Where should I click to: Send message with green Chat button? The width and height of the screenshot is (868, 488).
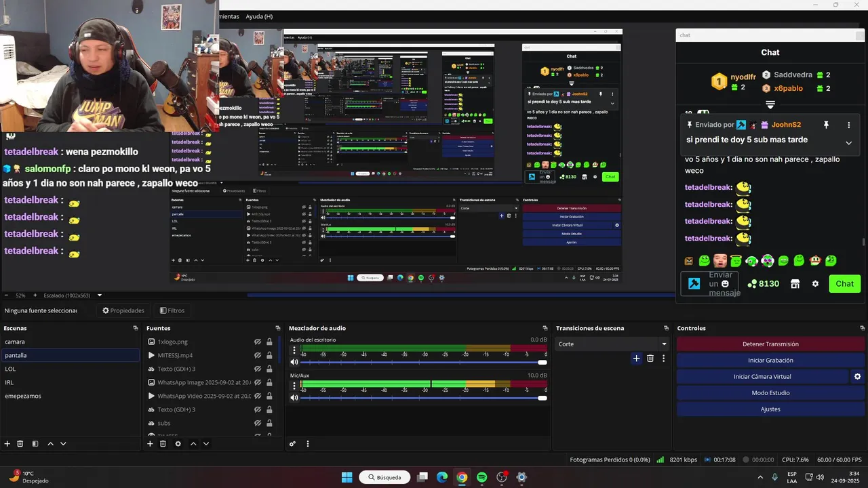pos(844,284)
